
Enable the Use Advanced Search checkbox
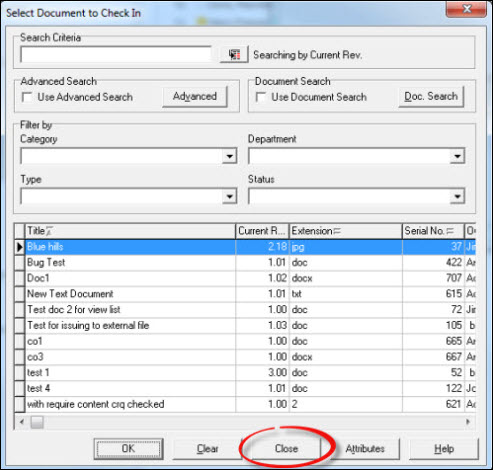[x=27, y=97]
